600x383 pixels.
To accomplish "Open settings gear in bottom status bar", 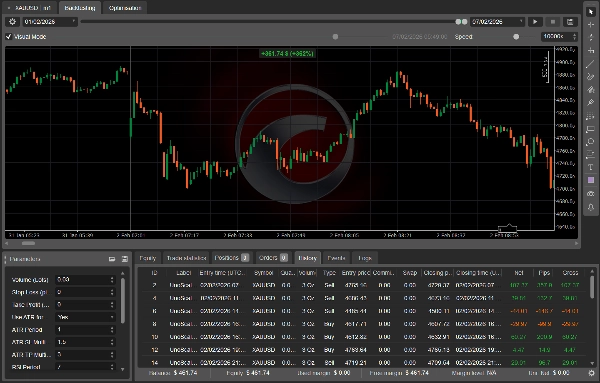I will (592, 373).
